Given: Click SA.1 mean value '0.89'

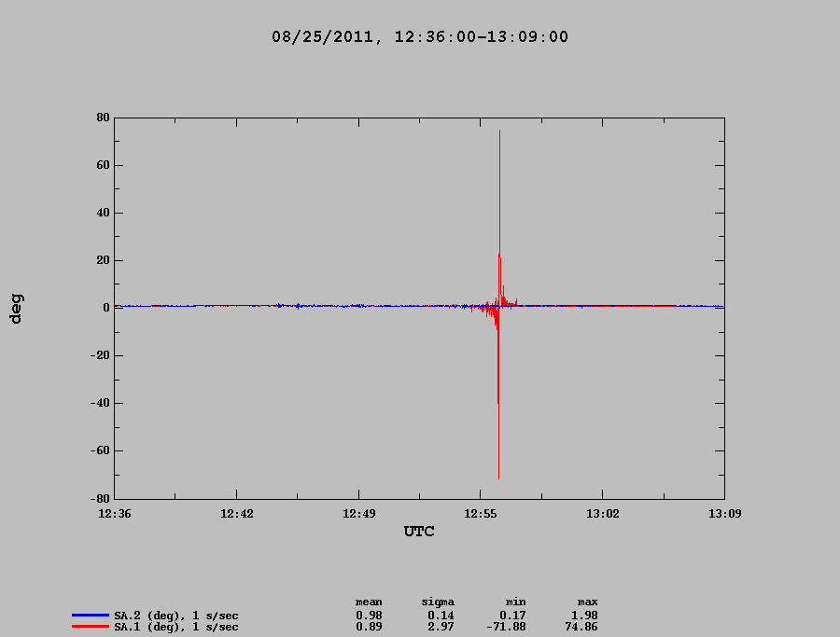Looking at the screenshot, I should tap(369, 627).
